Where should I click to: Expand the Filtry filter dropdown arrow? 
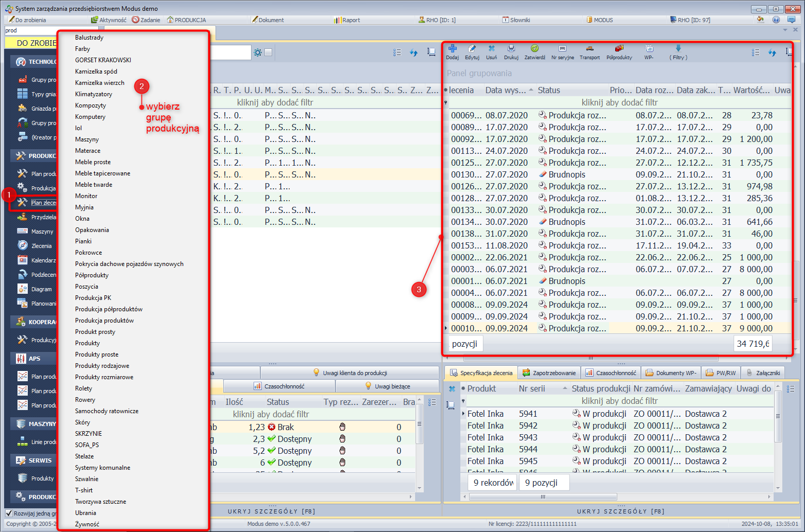[x=678, y=49]
